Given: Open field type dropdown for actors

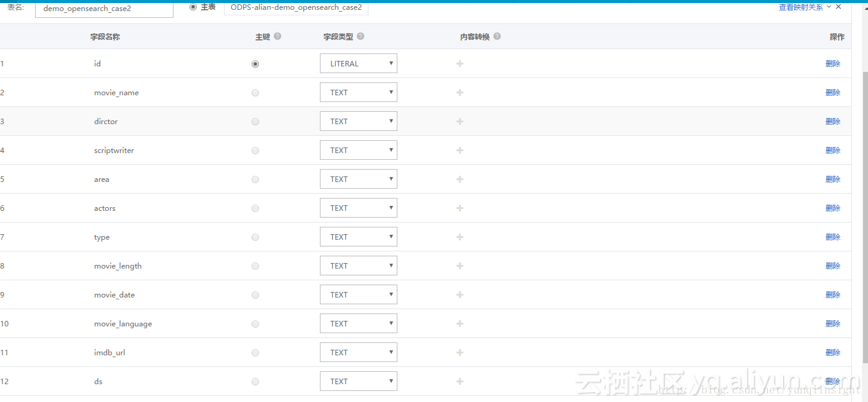Looking at the screenshot, I should 359,208.
